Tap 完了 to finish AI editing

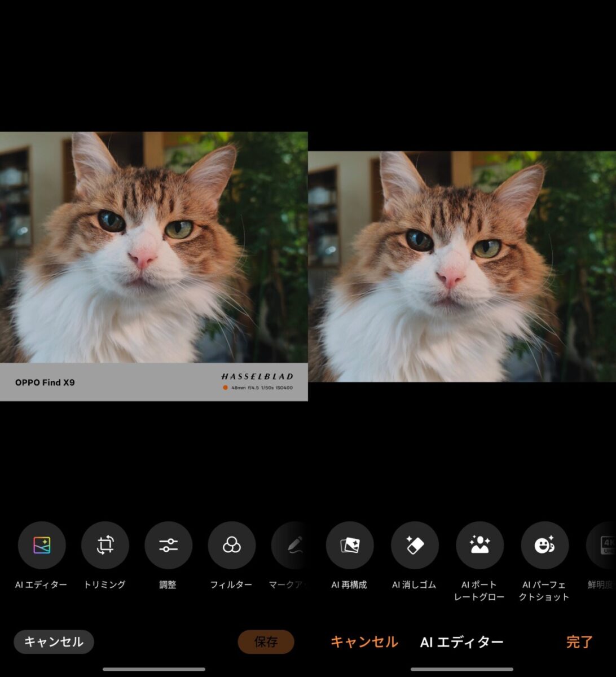coord(579,642)
